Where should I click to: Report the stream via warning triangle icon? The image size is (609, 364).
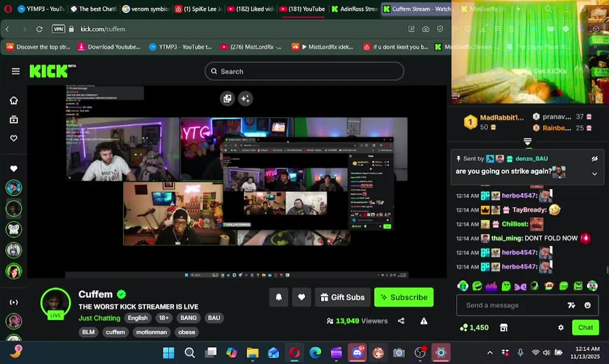[424, 321]
